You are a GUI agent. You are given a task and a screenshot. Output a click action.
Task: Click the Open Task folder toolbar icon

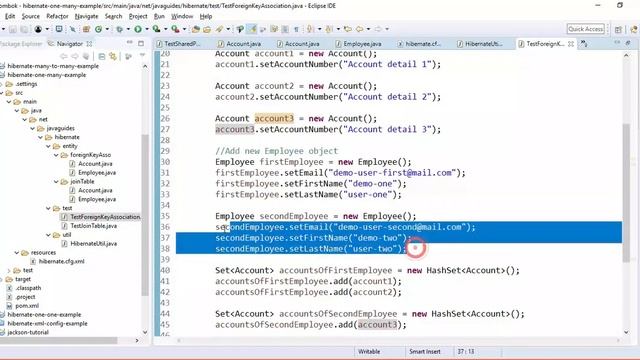[207, 29]
